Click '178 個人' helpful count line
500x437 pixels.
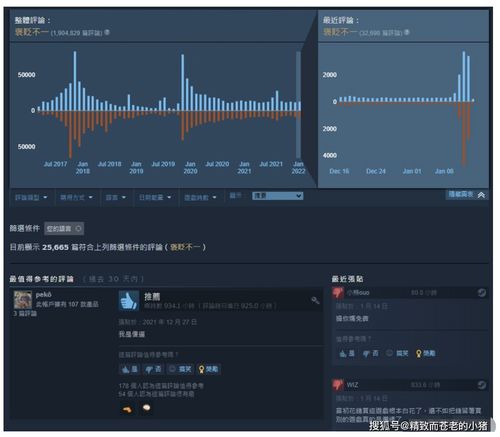(x=161, y=386)
